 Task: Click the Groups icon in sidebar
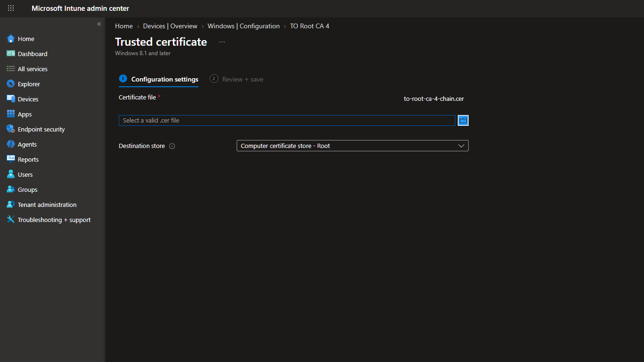coord(11,189)
